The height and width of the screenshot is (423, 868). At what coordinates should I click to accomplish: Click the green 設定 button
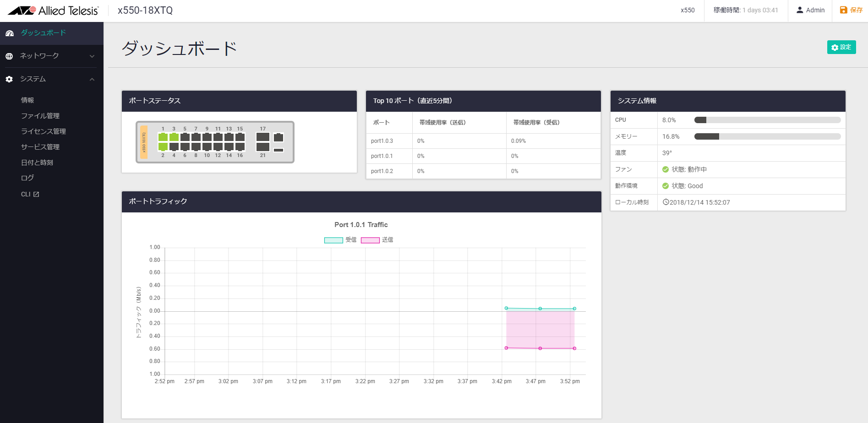click(x=841, y=47)
